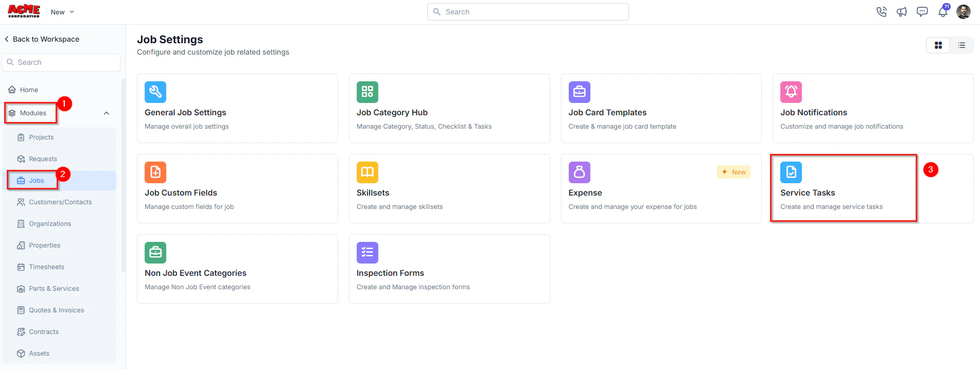Click the Skillsets book icon

[367, 172]
